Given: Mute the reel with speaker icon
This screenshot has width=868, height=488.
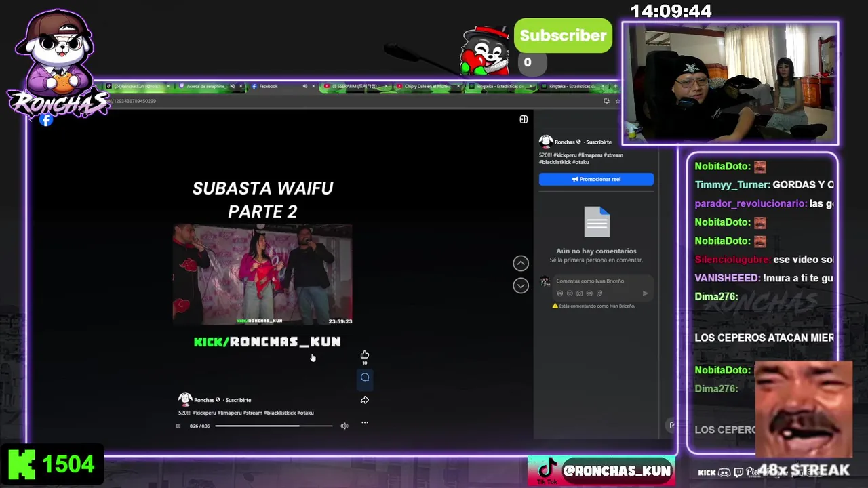Looking at the screenshot, I should pos(344,426).
